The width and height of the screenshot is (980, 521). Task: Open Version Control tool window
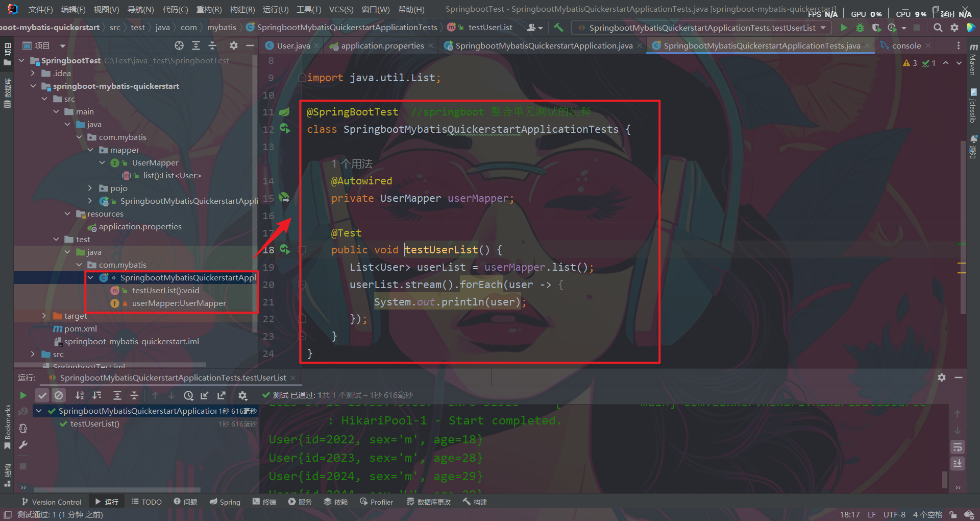click(x=52, y=502)
